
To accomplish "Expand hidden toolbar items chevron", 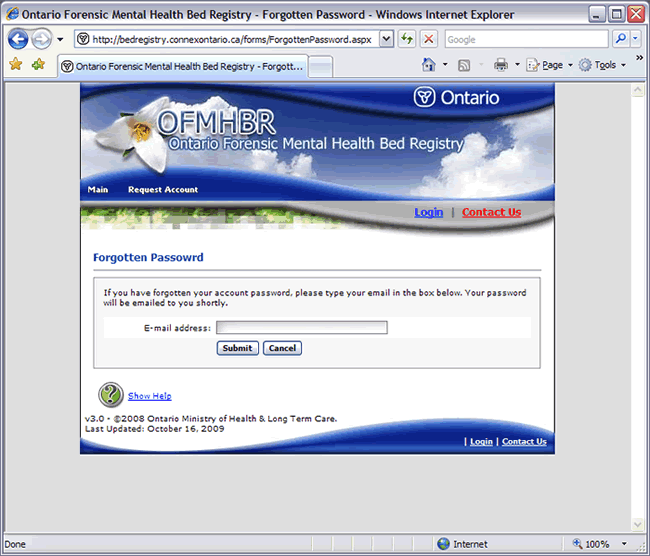I will [x=639, y=58].
